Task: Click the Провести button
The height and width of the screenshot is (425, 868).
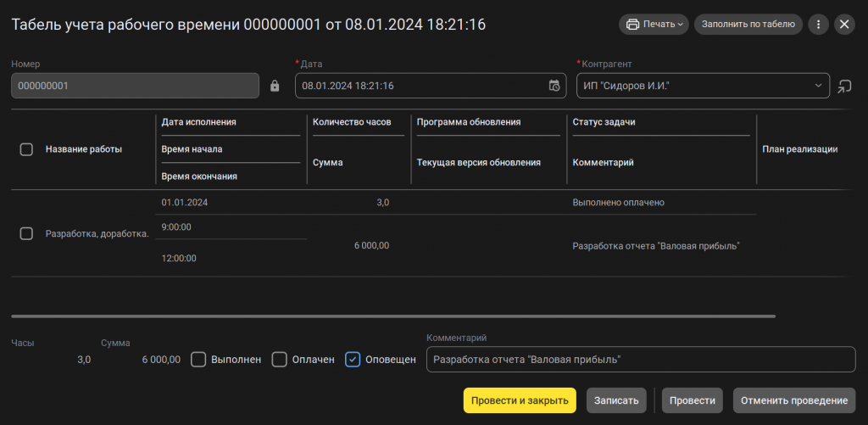Action: 692,400
